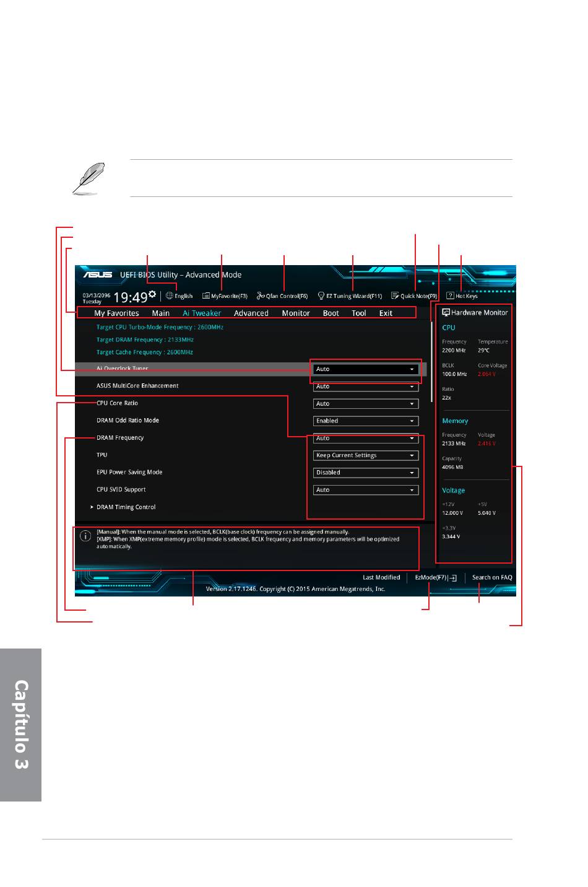588x887 pixels.
Task: Select the DRAM Odd Ratio Mode label
Action: click(128, 421)
